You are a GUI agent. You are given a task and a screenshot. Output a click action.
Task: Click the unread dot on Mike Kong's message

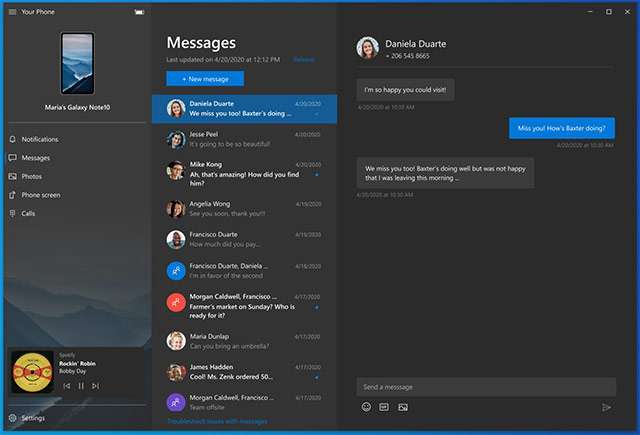click(317, 175)
